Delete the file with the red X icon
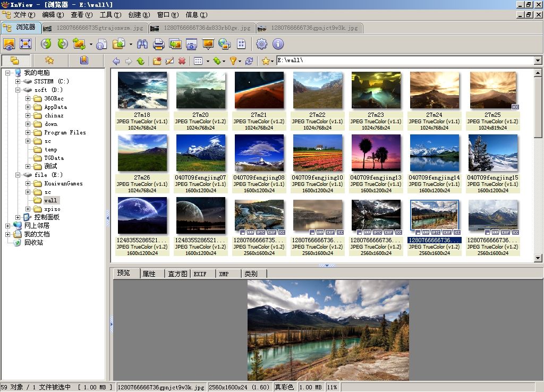This screenshot has height=392, width=544. tap(182, 61)
